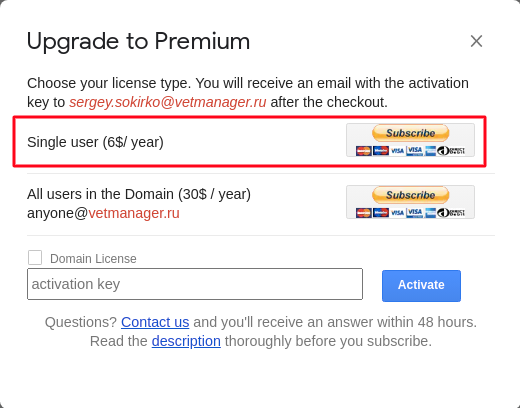
Task: Subscribe to All users in Domain plan
Action: [x=410, y=195]
